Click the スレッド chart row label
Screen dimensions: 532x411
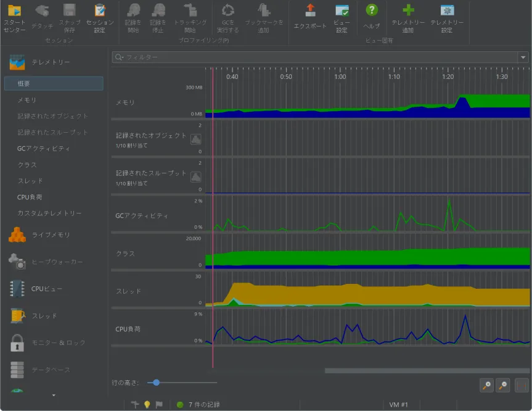coord(129,291)
